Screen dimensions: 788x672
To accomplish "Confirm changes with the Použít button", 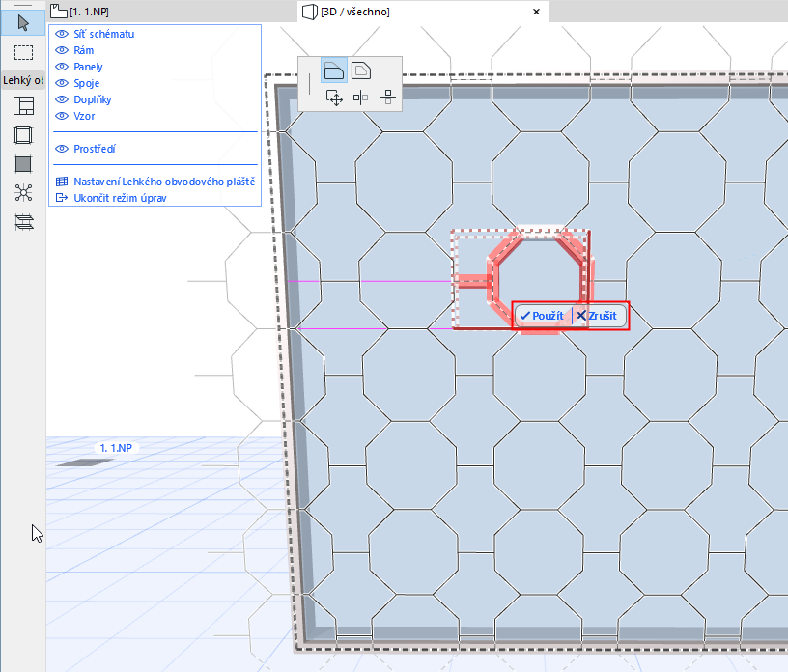I will [542, 316].
